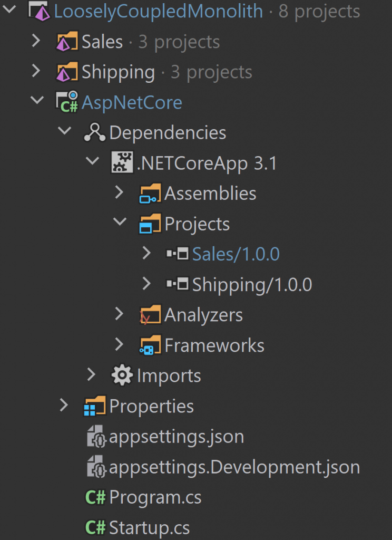Click the Sales solution folder icon

pos(67,41)
